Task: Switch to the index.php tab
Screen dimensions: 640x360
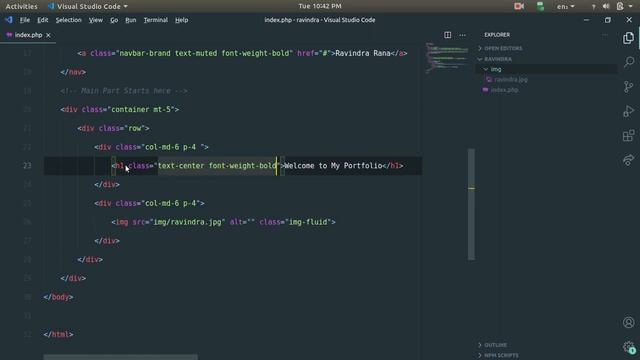Action: pos(28,35)
